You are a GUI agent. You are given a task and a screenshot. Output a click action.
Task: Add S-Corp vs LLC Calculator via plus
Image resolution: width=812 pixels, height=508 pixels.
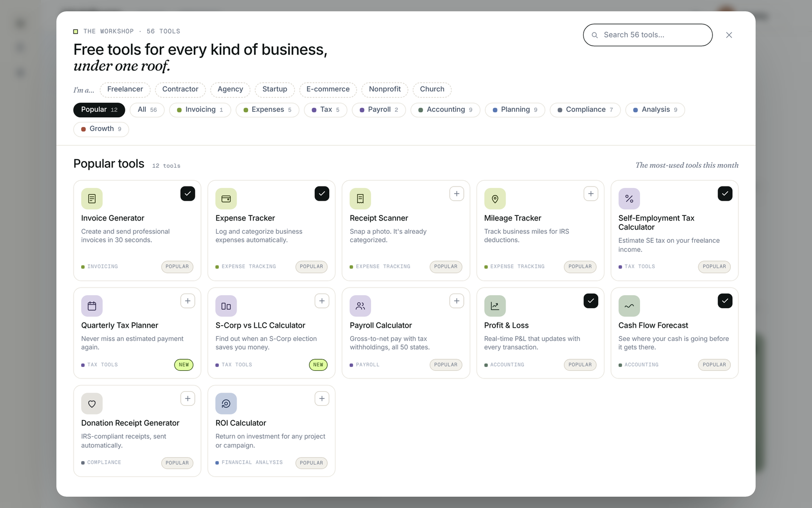[x=322, y=301]
